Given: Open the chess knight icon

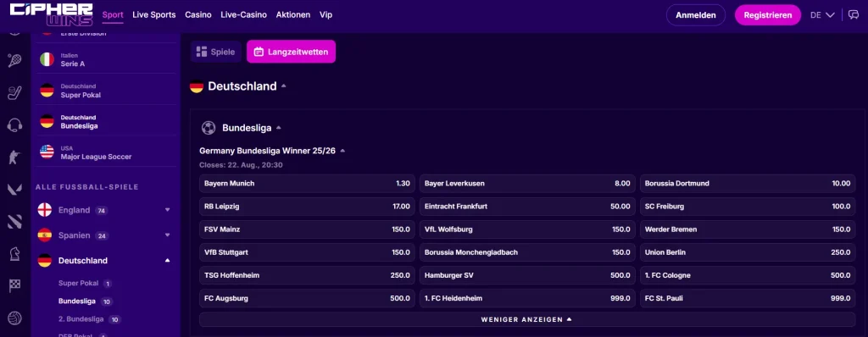Looking at the screenshot, I should coord(14,253).
